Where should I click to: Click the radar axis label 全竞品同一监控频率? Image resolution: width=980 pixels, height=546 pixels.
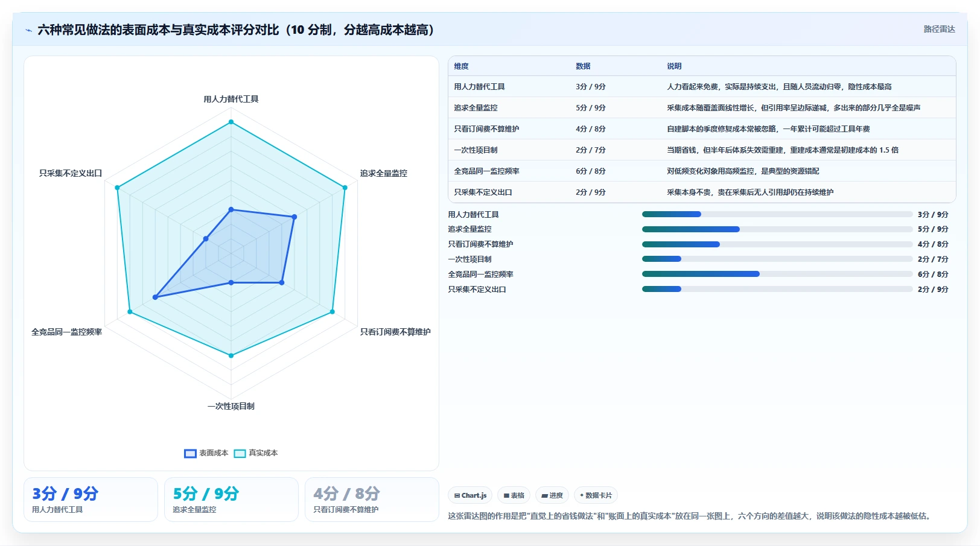click(66, 332)
